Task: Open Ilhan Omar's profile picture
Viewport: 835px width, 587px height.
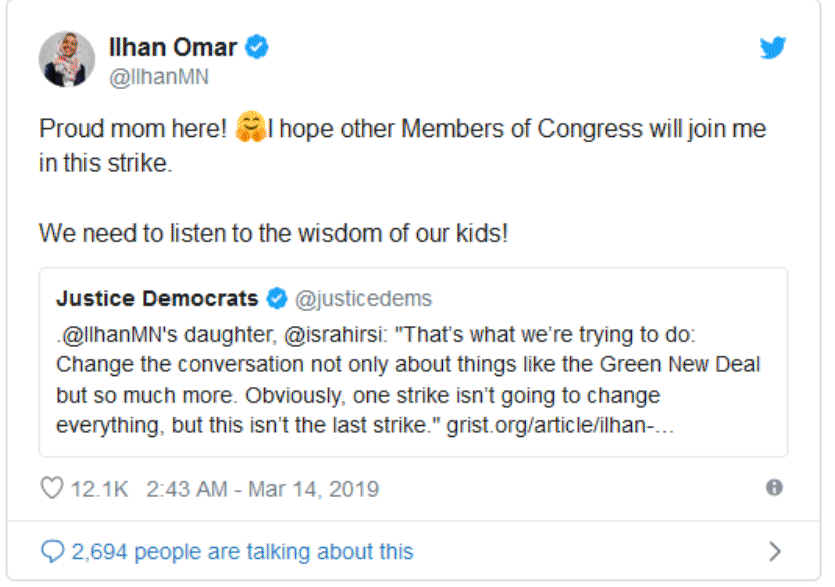Action: coord(67,59)
